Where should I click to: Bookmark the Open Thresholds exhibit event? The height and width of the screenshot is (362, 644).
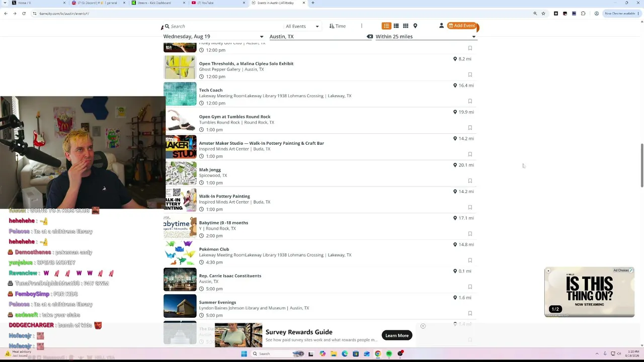(470, 74)
